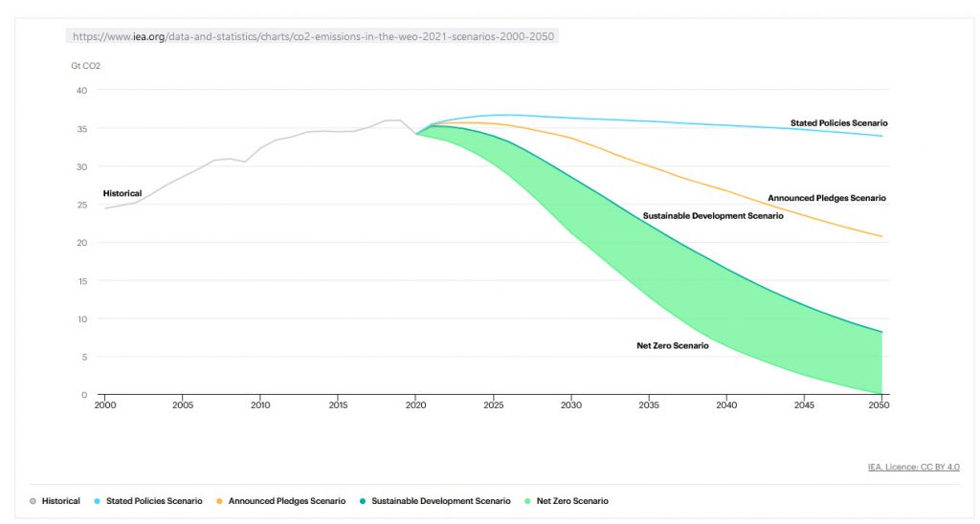Click the Net Zero Scenario chart label

pos(673,345)
